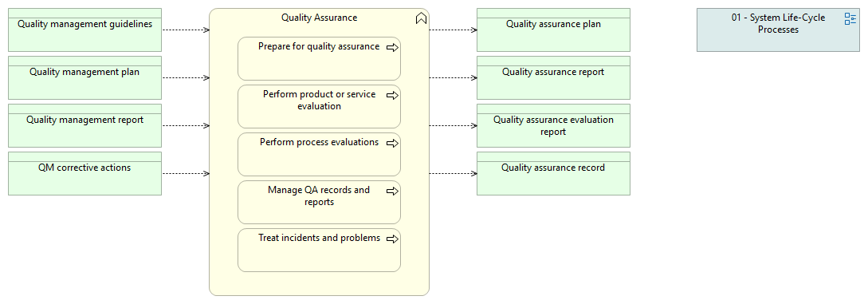Image resolution: width=868 pixels, height=304 pixels.
Task: Click the dotted arrow from Quality management report
Action: coord(186,126)
